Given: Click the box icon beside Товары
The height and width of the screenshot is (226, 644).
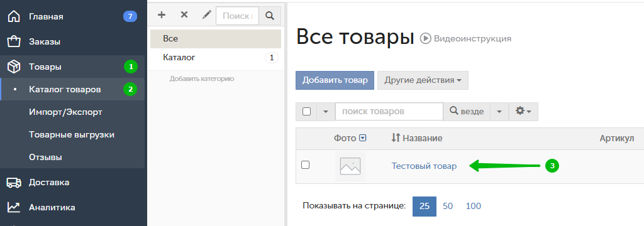Looking at the screenshot, I should (14, 67).
